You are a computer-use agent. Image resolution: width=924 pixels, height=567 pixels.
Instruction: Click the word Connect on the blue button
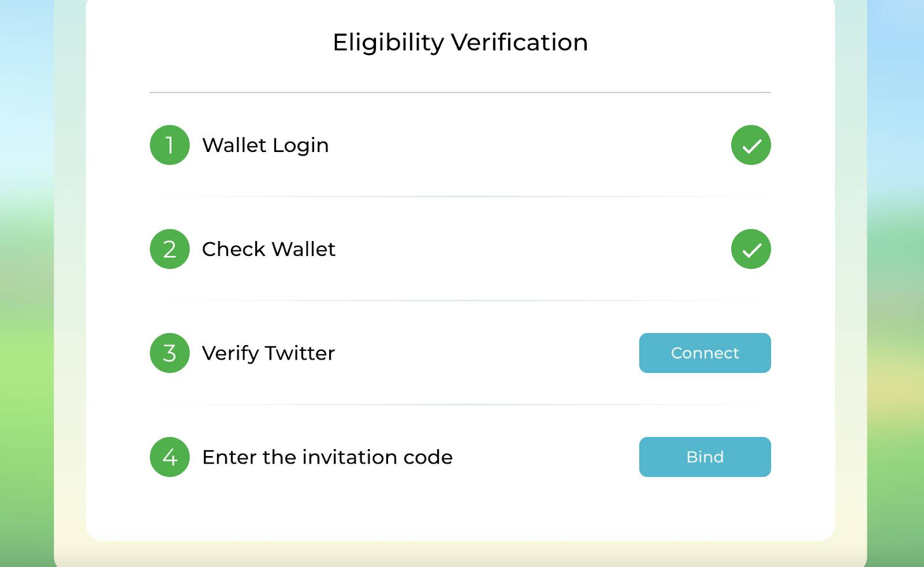tap(705, 353)
